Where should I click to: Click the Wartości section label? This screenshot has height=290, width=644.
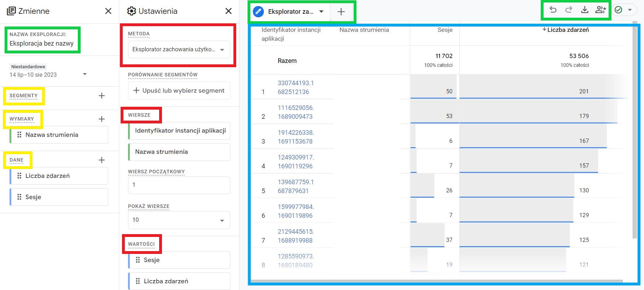pyautogui.click(x=141, y=244)
